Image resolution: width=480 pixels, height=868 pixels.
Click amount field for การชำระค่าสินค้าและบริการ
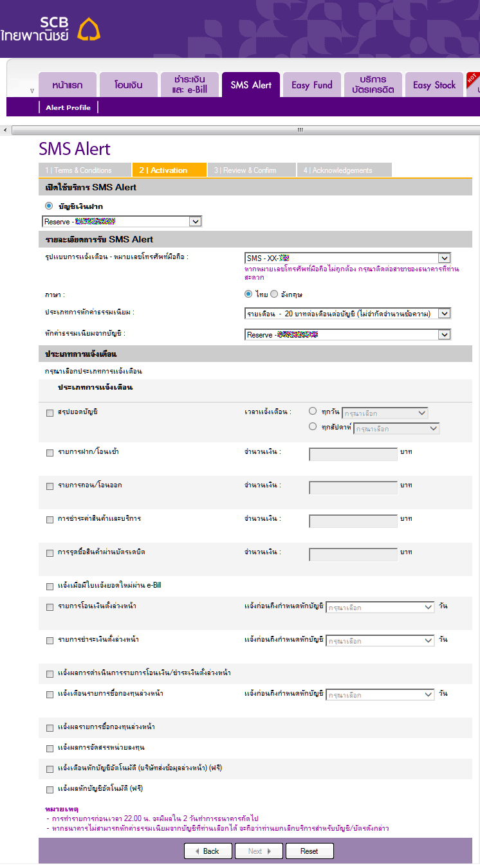[353, 521]
